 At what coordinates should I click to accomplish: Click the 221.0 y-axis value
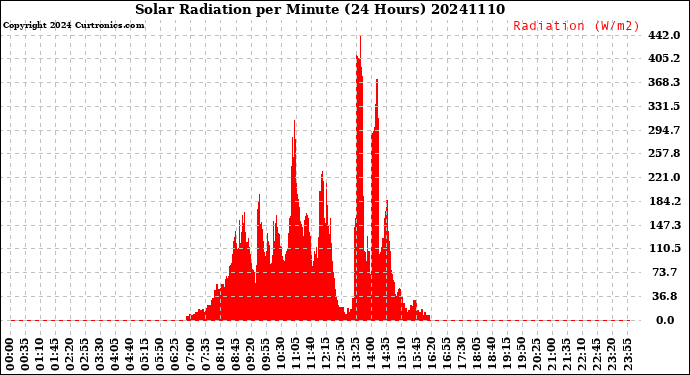[664, 177]
